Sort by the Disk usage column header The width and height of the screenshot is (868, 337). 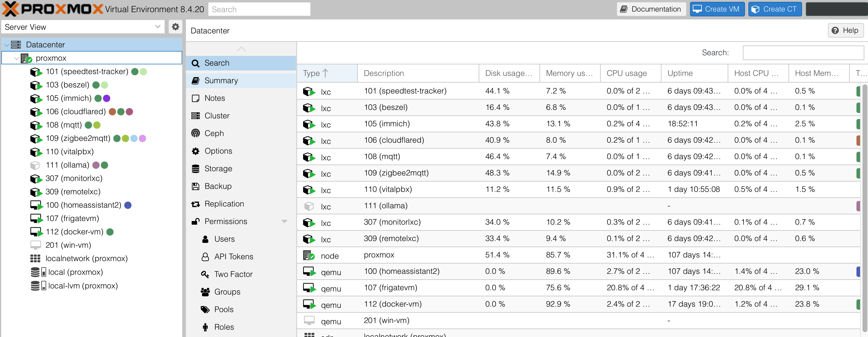[x=509, y=73]
